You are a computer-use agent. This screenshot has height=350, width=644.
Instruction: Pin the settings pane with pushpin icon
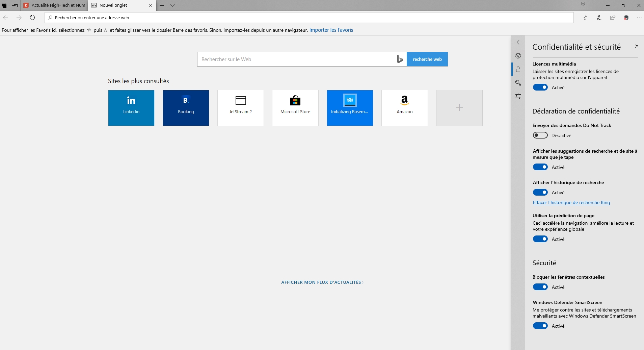[636, 46]
